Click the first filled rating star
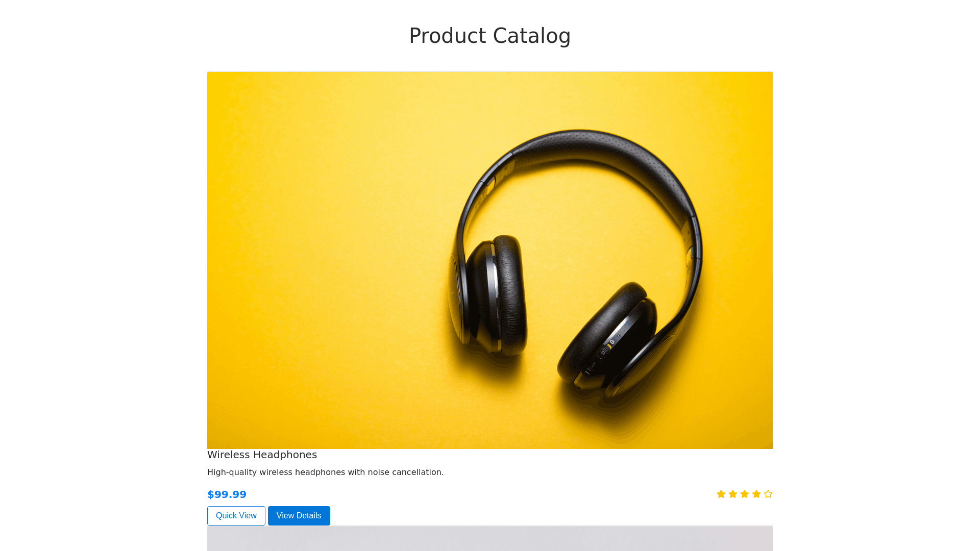 coord(721,494)
